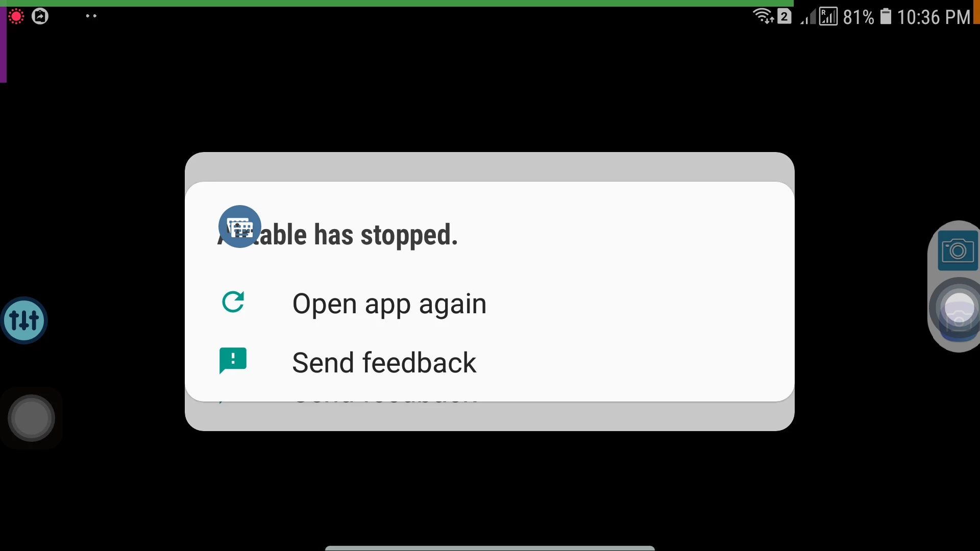The width and height of the screenshot is (980, 551).
Task: Tap the gray circular floating button
Action: coord(32,418)
